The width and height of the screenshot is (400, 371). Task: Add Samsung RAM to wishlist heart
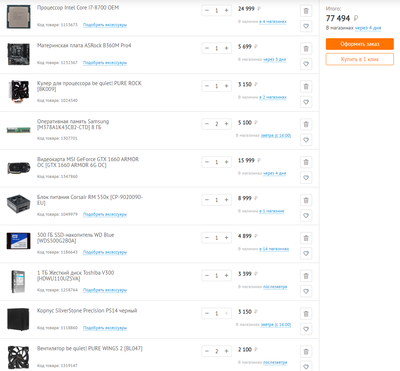click(306, 140)
